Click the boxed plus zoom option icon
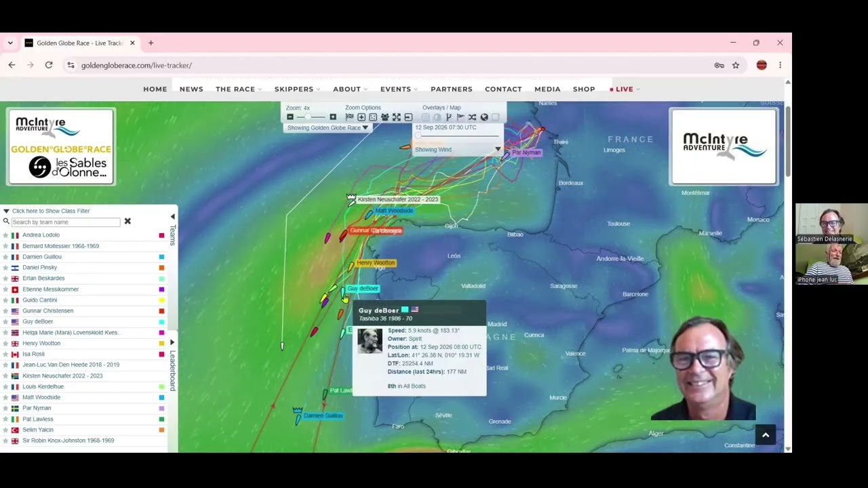 pos(361,117)
